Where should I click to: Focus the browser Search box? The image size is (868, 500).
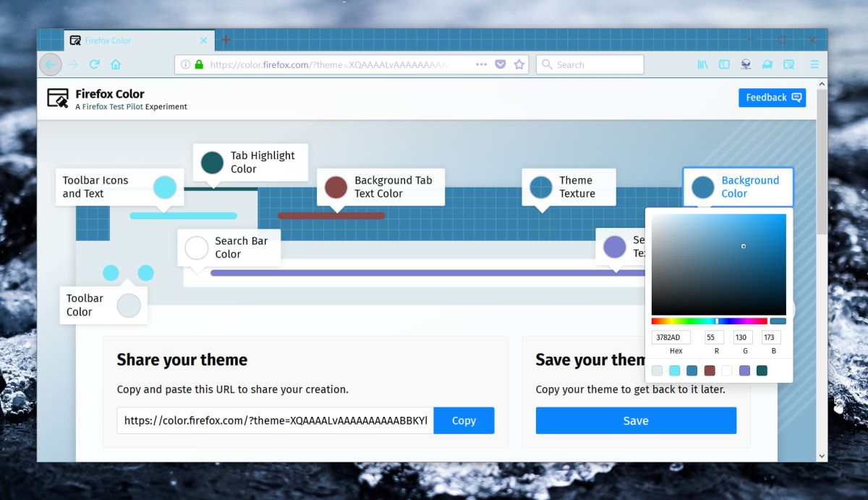[590, 64]
